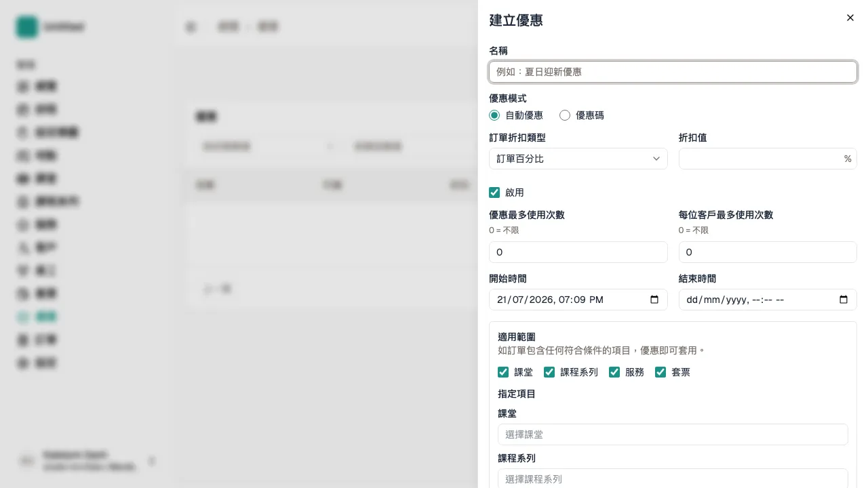Click the 折扣值 percentage field
Screen dimensions: 868x488
click(x=768, y=159)
